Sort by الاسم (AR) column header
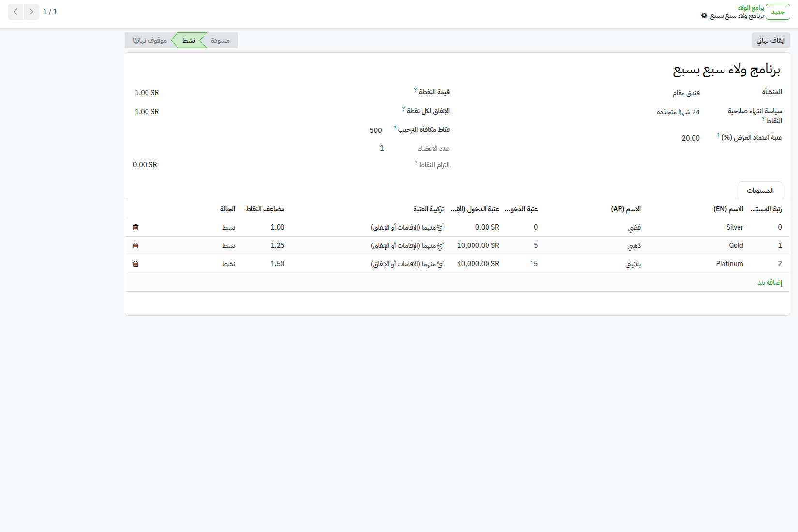The height and width of the screenshot is (532, 798). point(626,209)
